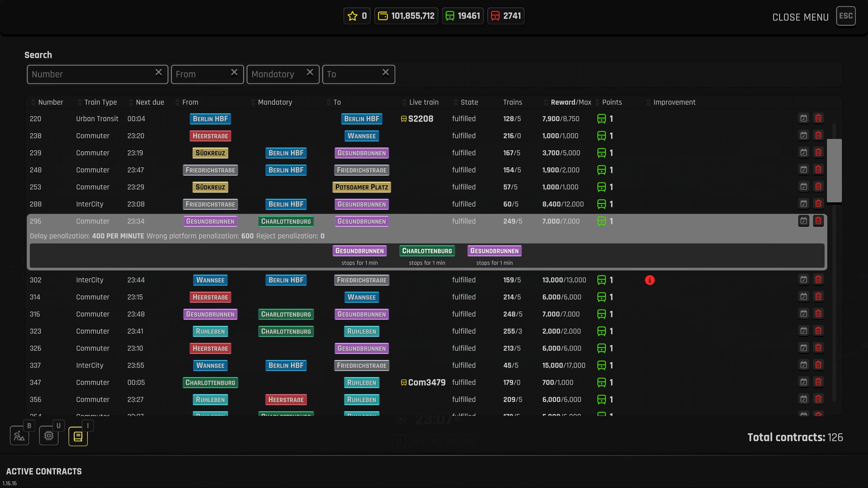Image resolution: width=868 pixels, height=488 pixels.
Task: Click the contracts list icon in the bottom toolbar
Action: (x=77, y=436)
